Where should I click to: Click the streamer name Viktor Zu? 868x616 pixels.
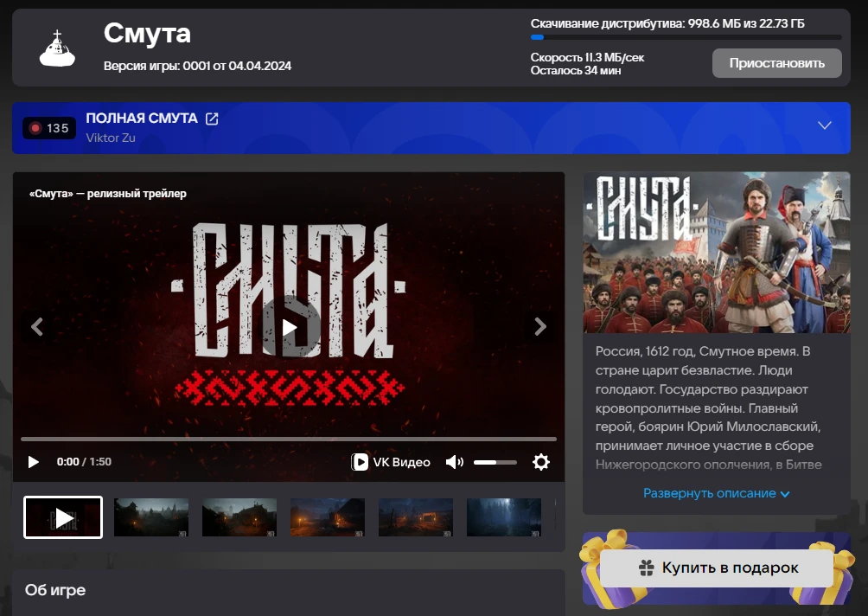[111, 138]
